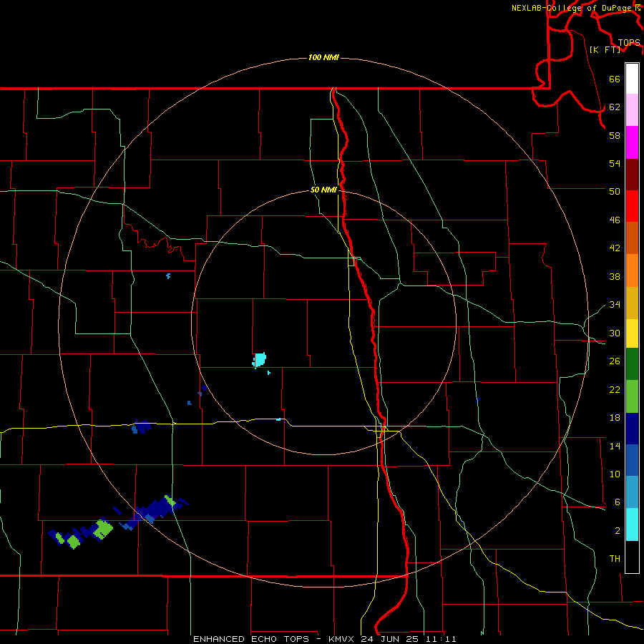Select the dark green legend swatch

point(632,364)
